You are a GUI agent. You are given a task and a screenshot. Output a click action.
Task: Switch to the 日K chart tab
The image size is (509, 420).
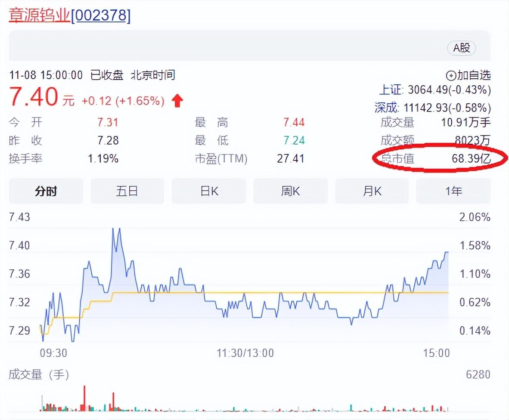coord(209,191)
